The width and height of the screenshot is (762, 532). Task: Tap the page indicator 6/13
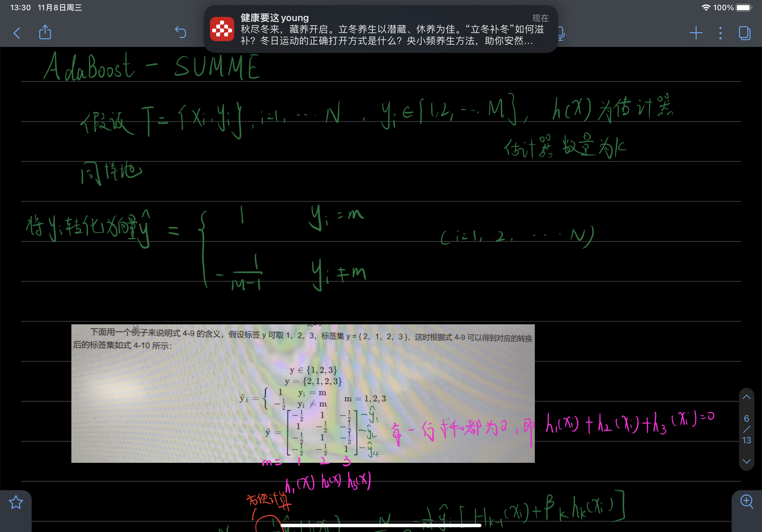point(747,429)
